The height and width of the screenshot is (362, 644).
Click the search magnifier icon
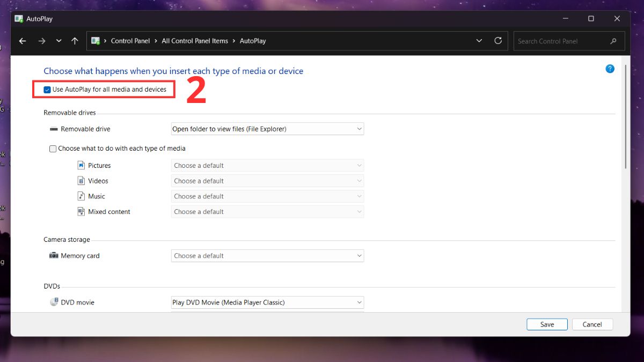point(613,41)
